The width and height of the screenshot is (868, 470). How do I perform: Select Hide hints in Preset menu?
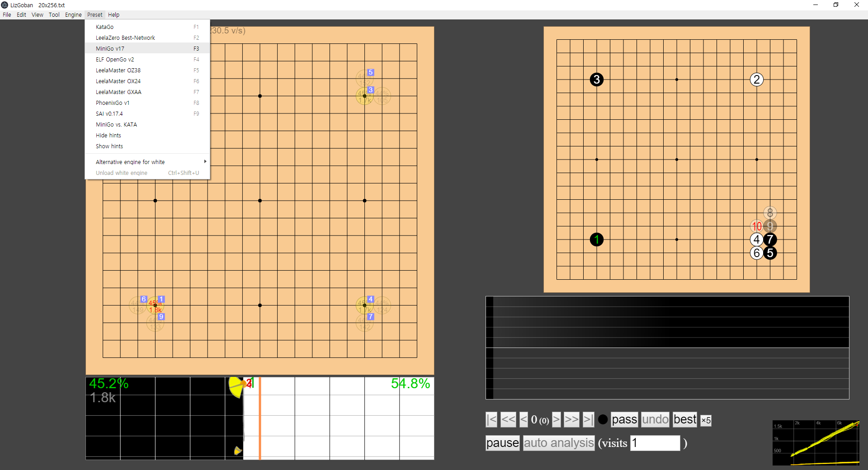[108, 136]
